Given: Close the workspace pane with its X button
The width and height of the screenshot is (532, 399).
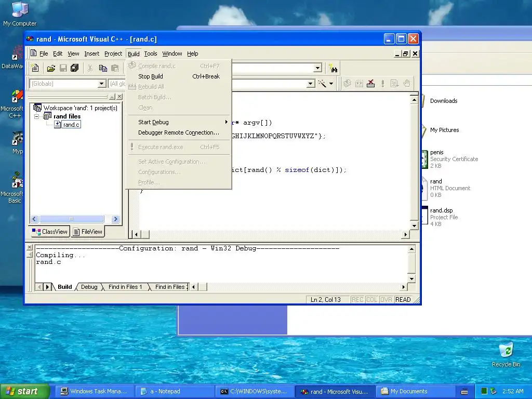Looking at the screenshot, I should point(119,97).
